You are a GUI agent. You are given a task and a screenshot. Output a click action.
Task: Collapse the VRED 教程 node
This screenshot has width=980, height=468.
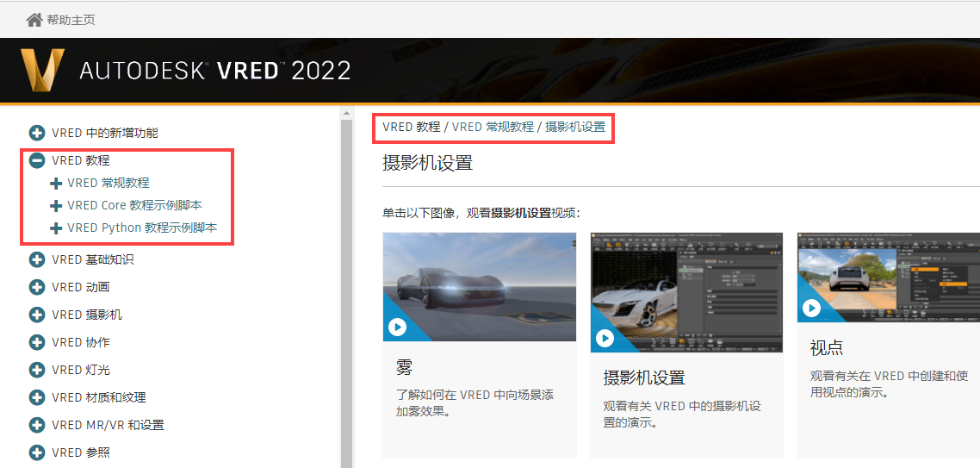tap(37, 161)
